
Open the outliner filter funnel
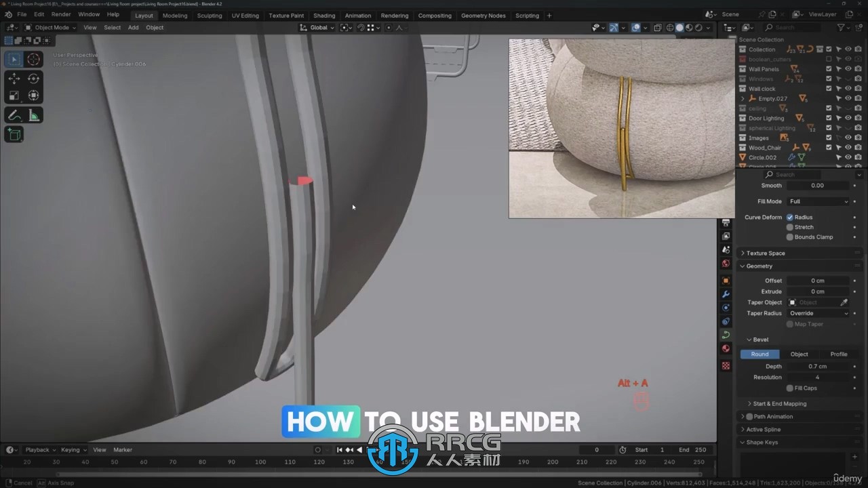click(841, 27)
